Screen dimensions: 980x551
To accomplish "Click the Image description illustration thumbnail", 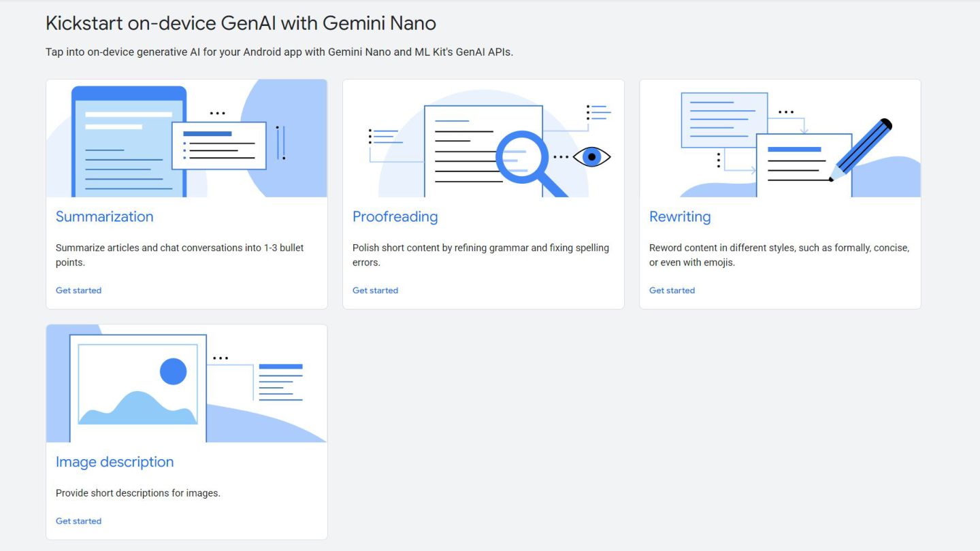I will coord(186,384).
